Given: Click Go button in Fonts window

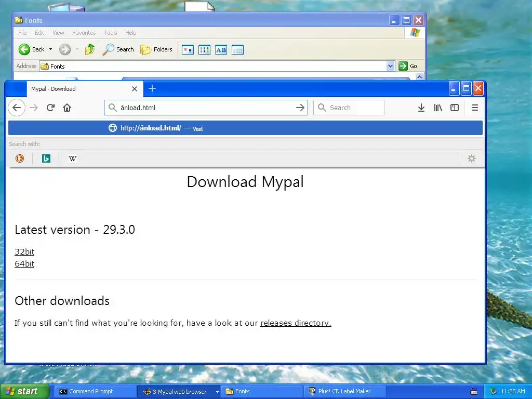Looking at the screenshot, I should 407,66.
